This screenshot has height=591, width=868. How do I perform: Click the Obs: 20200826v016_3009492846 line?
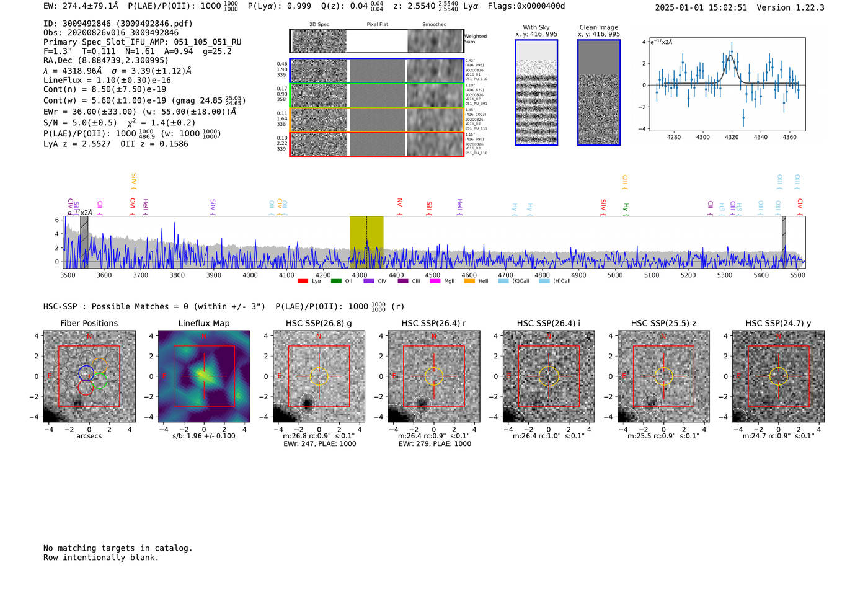[111, 33]
